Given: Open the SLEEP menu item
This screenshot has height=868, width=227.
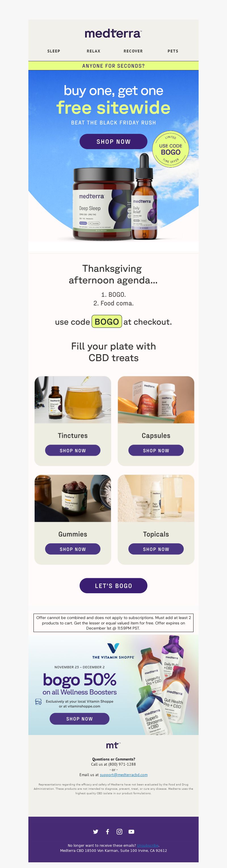Looking at the screenshot, I should click(x=54, y=51).
